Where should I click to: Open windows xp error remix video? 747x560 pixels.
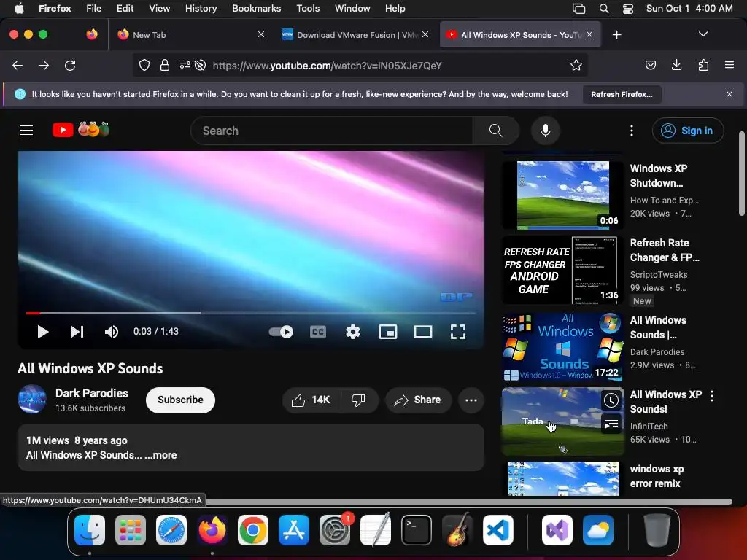pyautogui.click(x=563, y=478)
